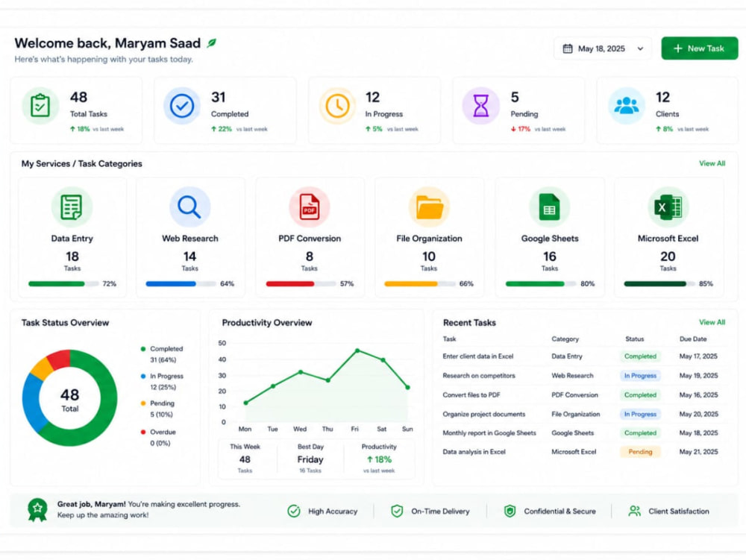
Task: Open 'Monthly report in Google Sheets' task
Action: [x=489, y=433]
